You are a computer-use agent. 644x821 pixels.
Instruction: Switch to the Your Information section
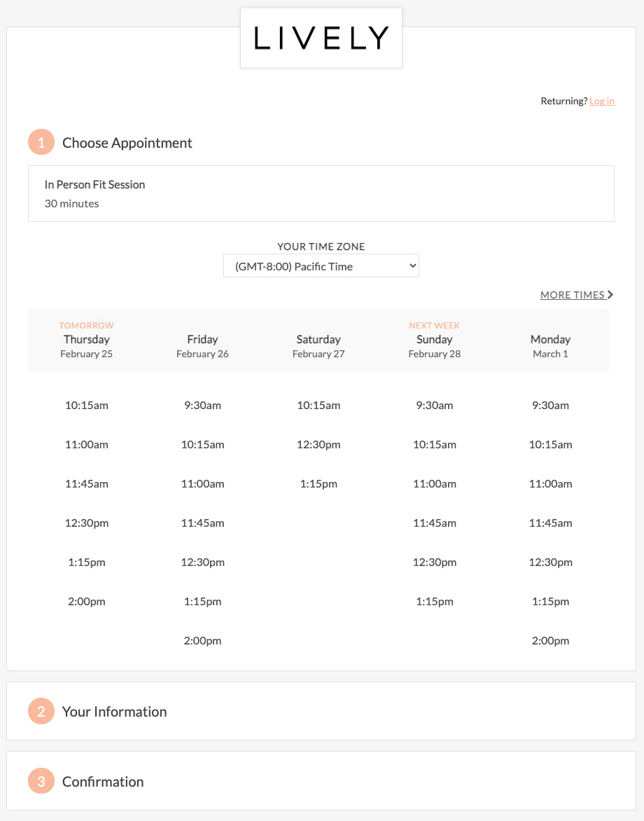tap(114, 711)
